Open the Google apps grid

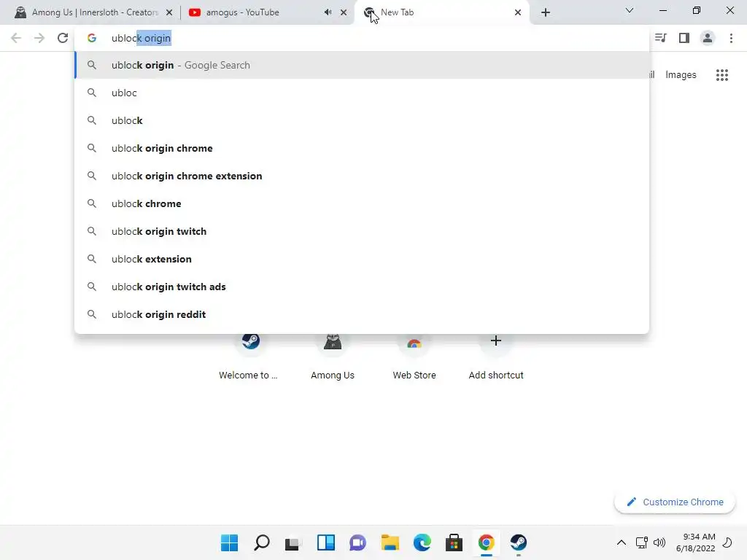pyautogui.click(x=722, y=75)
